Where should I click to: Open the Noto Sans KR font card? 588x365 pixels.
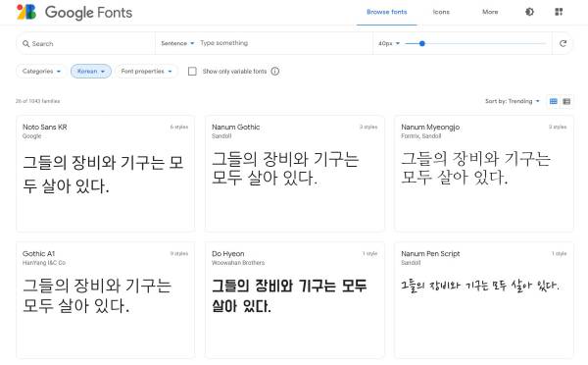(x=106, y=174)
